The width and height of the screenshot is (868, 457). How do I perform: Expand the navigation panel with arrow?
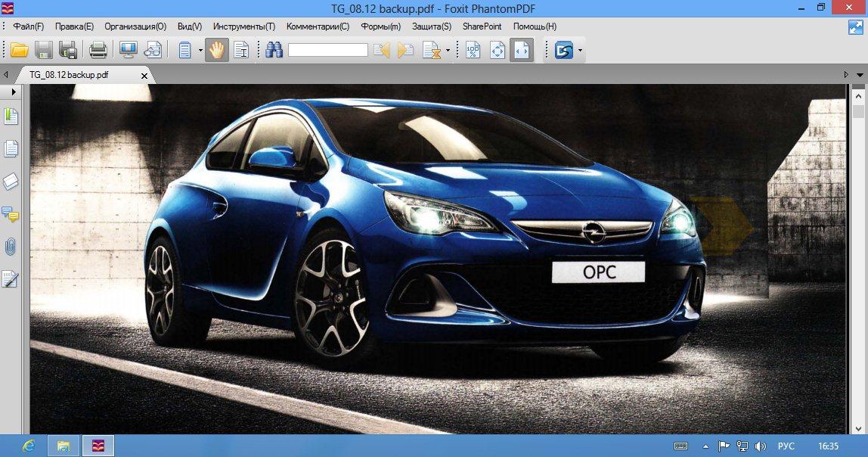(14, 92)
